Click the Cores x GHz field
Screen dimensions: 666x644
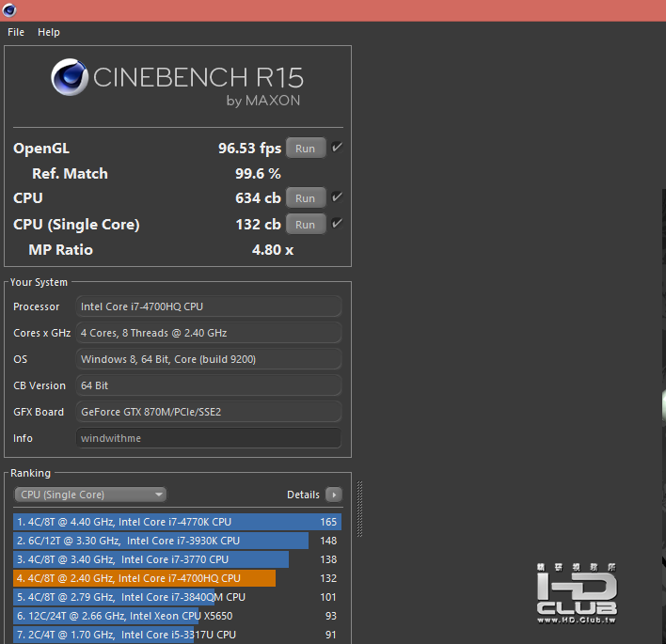[209, 333]
